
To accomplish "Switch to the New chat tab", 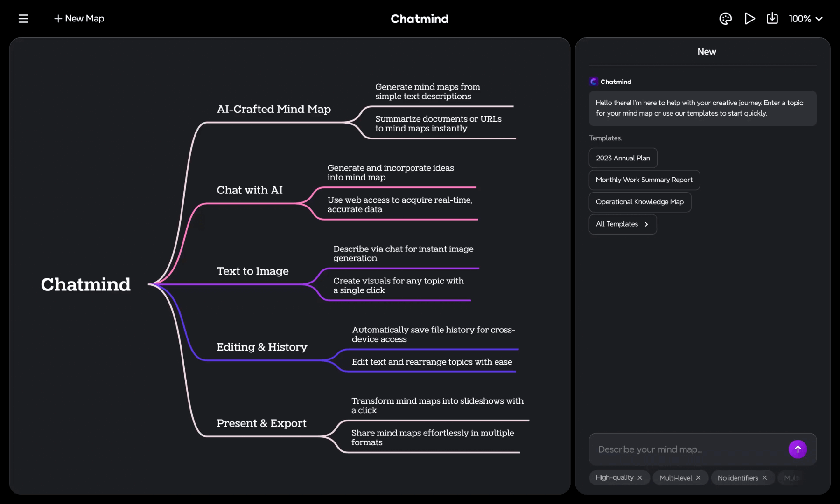I will [706, 52].
